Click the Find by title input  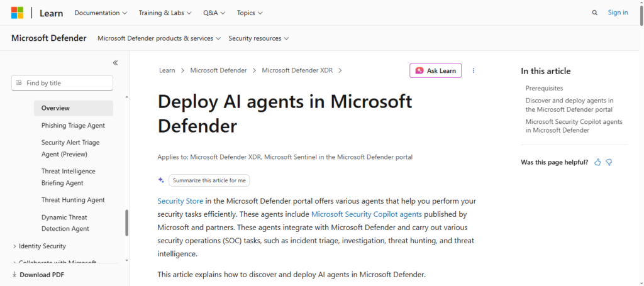[62, 83]
